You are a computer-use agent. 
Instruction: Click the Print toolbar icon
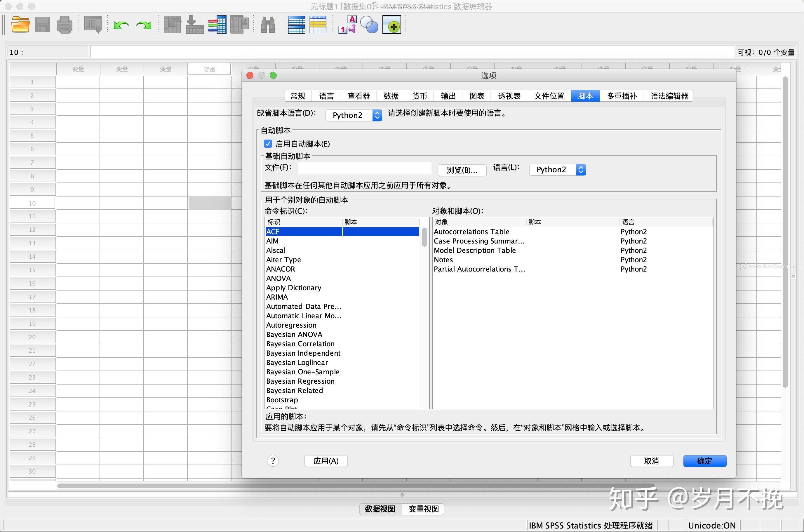pyautogui.click(x=65, y=25)
